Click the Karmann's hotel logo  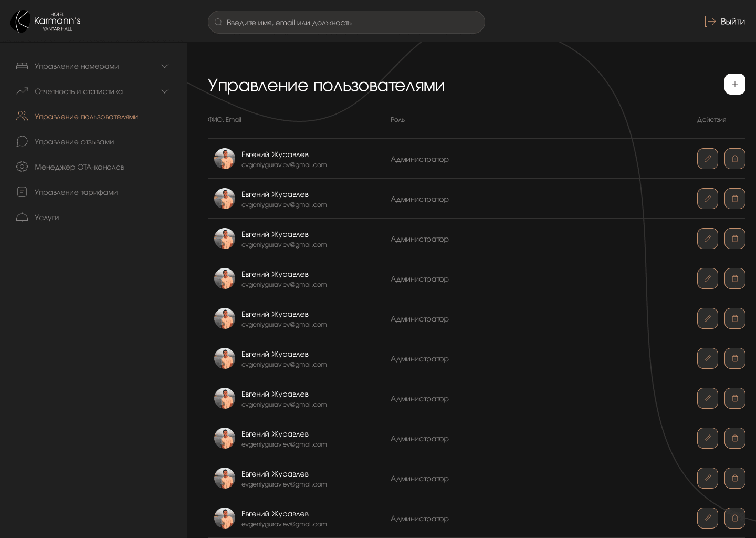(45, 21)
